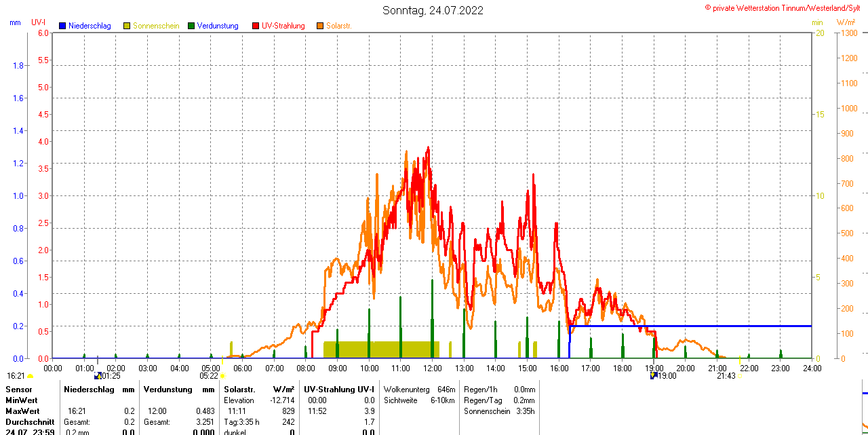
Task: Click the sunset marker icon at 21:43
Action: click(740, 376)
